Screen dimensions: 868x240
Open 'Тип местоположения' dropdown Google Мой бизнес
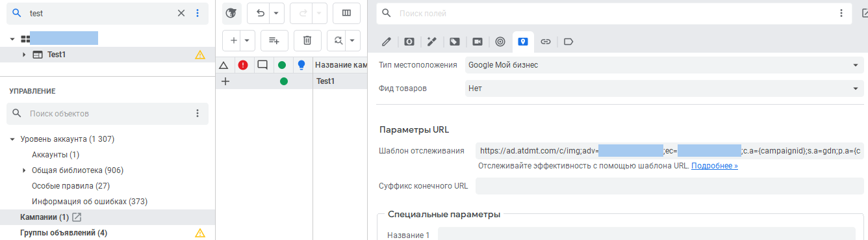pos(665,65)
